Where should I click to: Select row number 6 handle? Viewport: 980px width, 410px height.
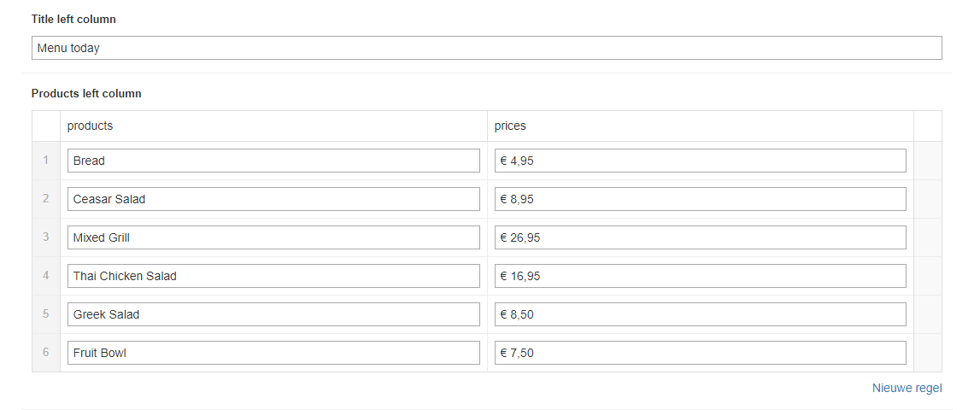coord(46,353)
